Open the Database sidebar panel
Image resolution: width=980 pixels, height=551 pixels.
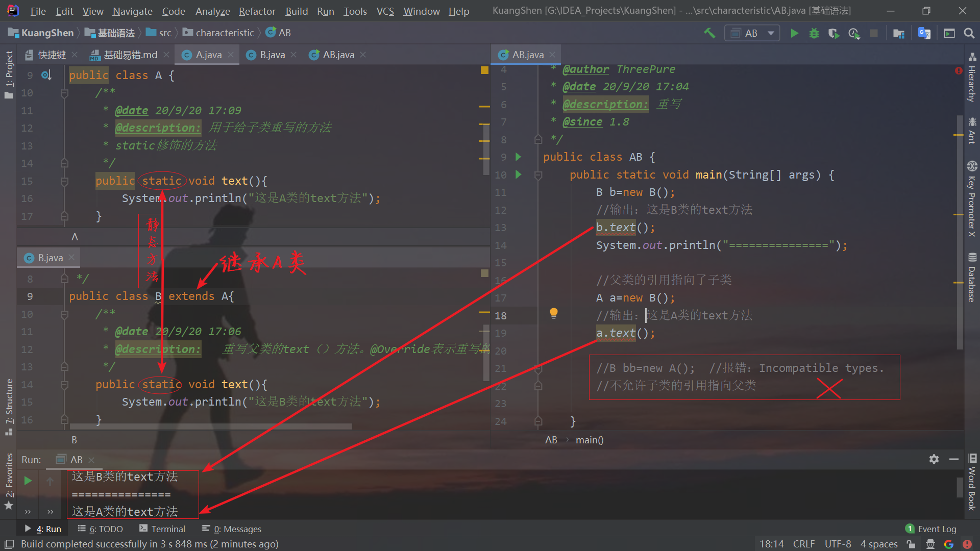972,277
